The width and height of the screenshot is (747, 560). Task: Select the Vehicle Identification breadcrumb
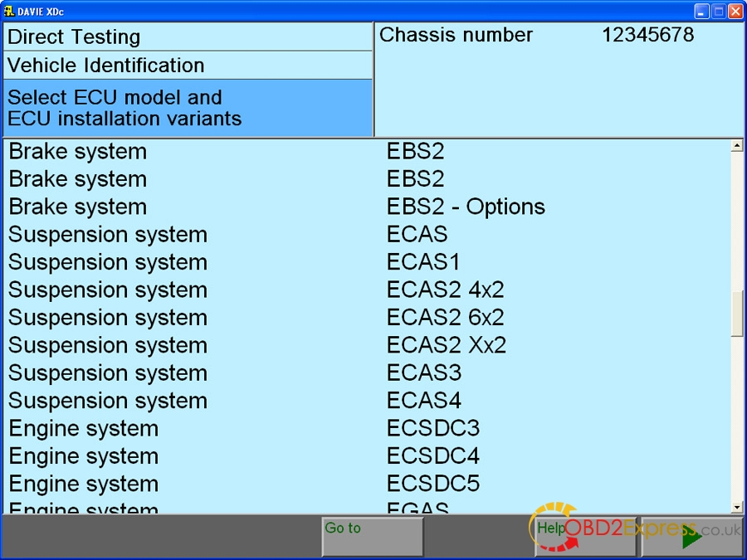pyautogui.click(x=188, y=66)
